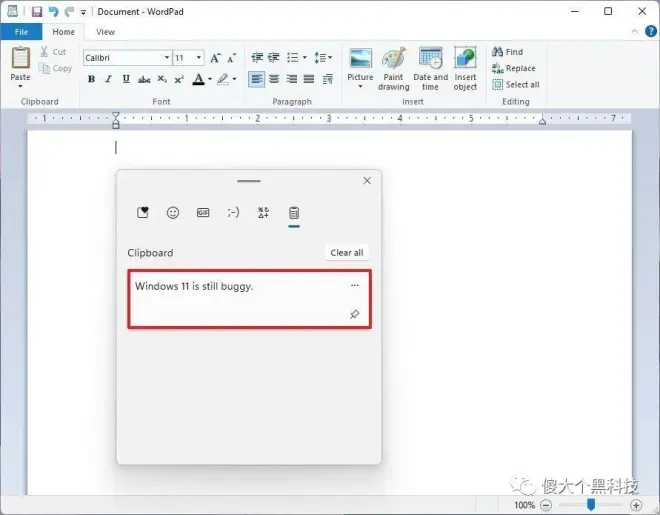This screenshot has width=660, height=515.
Task: Click the large Paste clipboard icon
Action: [x=20, y=58]
